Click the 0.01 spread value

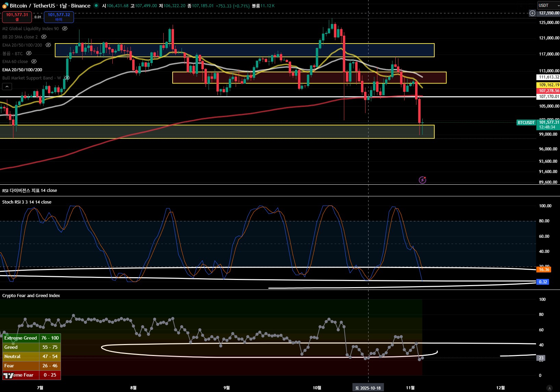tap(38, 17)
